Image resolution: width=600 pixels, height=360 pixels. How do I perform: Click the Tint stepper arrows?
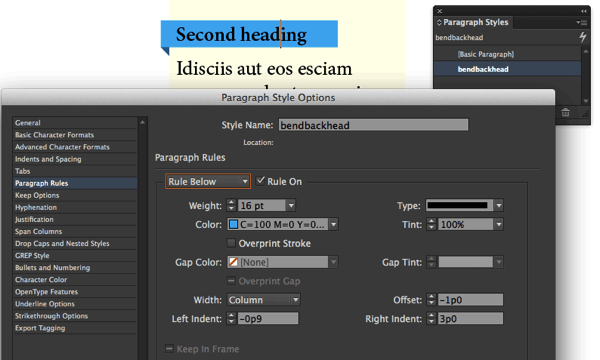click(x=431, y=224)
